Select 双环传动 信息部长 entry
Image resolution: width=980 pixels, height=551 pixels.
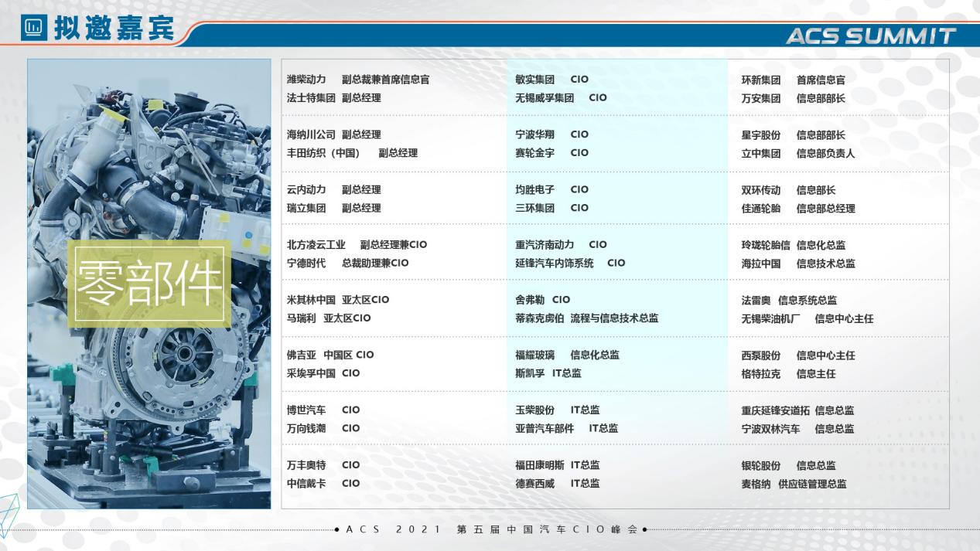(x=789, y=190)
